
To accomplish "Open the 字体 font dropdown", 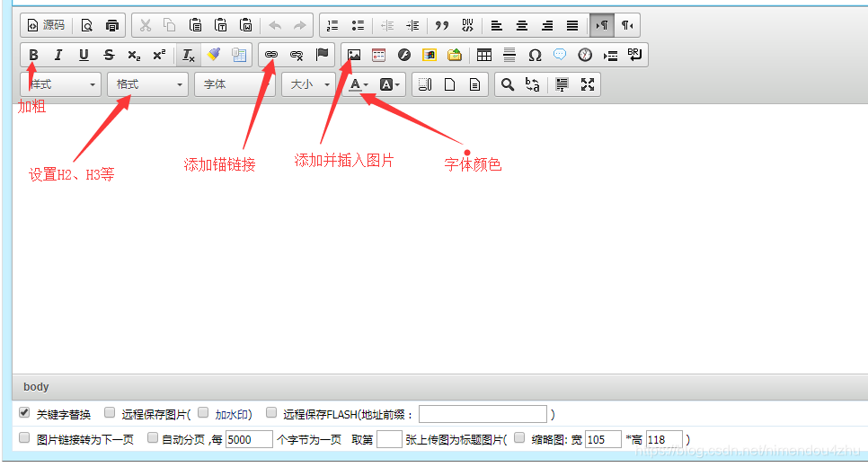I will point(235,84).
